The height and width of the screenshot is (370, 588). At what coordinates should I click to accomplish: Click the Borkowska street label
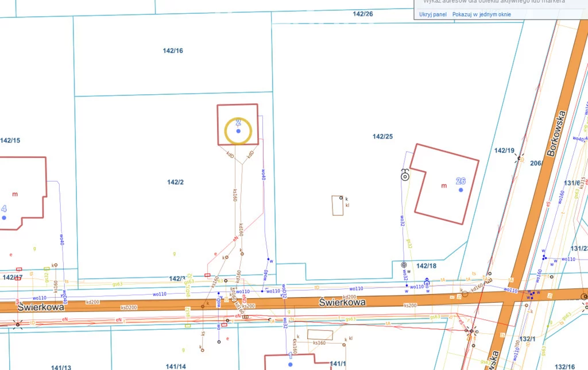(x=556, y=133)
